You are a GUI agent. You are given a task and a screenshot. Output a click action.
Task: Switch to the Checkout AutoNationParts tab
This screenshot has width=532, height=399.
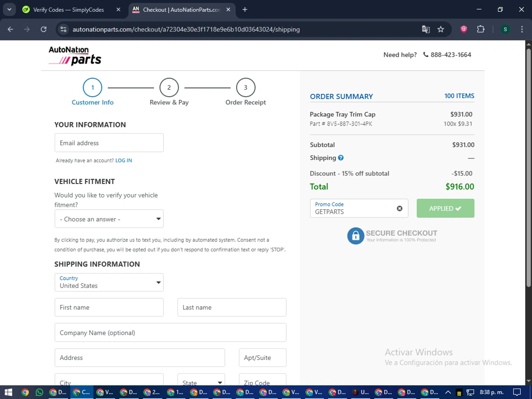tap(181, 10)
